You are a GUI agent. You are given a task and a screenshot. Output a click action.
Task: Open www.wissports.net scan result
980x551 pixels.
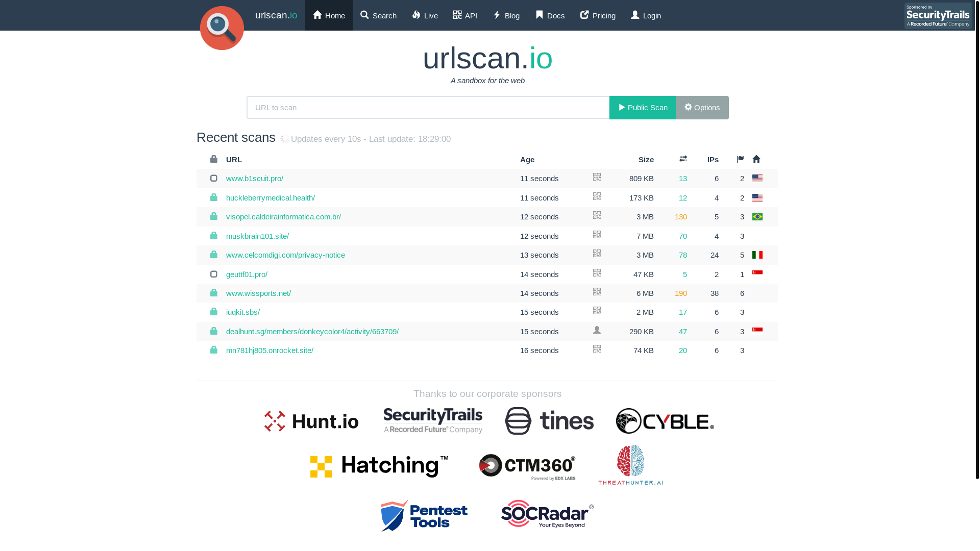click(258, 293)
